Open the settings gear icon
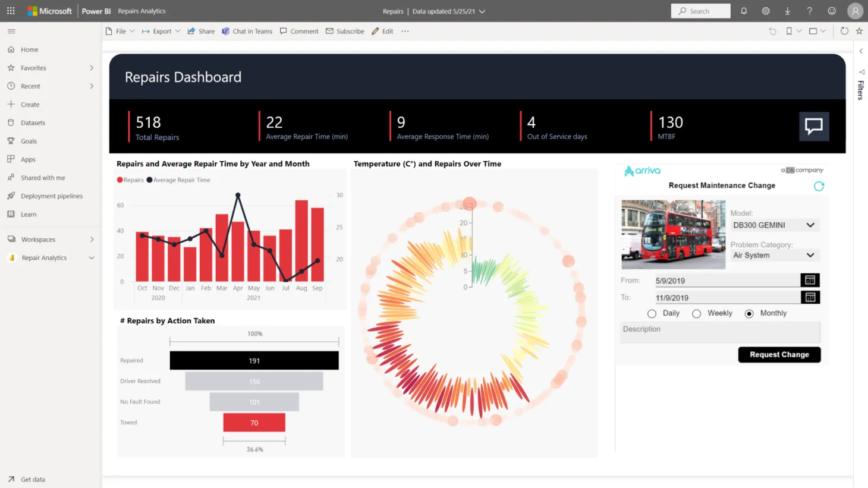 coord(765,11)
